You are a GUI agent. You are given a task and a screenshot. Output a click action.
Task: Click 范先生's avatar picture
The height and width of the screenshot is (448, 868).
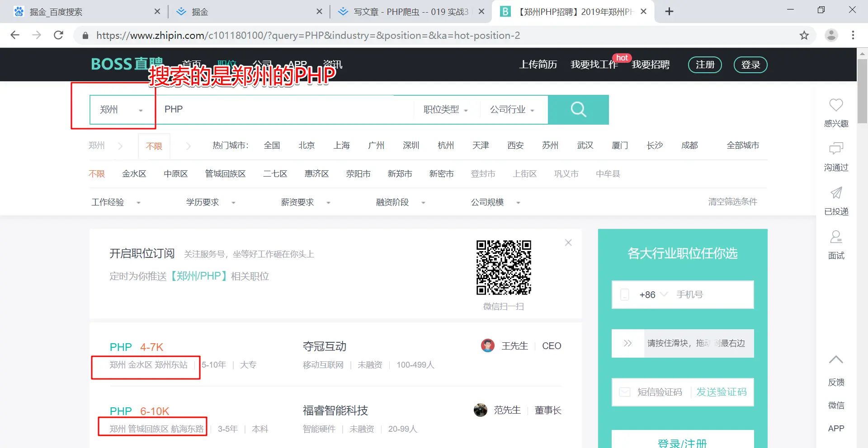(481, 410)
